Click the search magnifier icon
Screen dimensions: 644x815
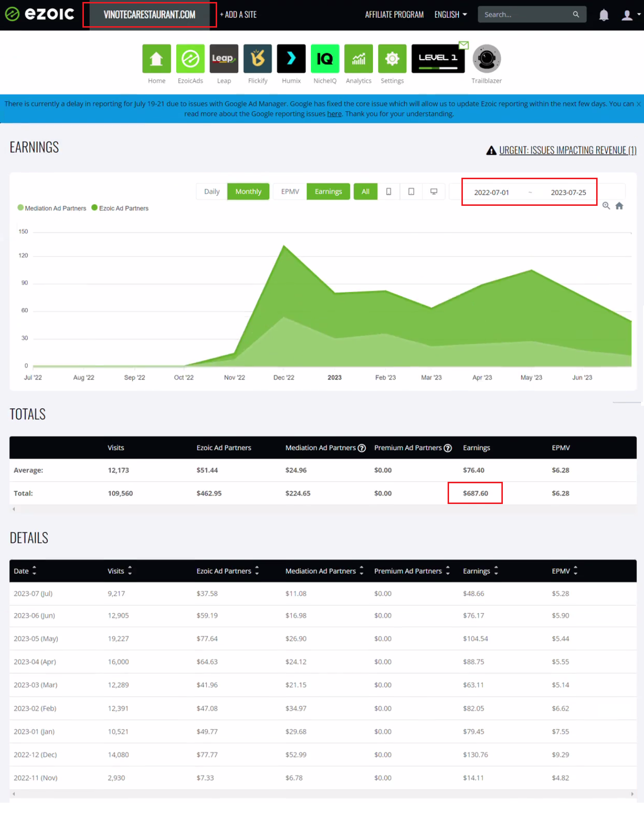(575, 14)
